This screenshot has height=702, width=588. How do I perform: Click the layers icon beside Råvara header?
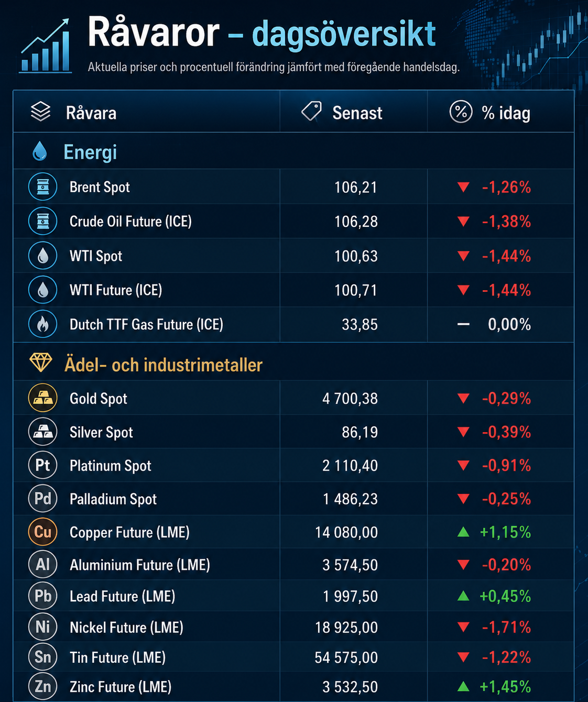point(40,112)
